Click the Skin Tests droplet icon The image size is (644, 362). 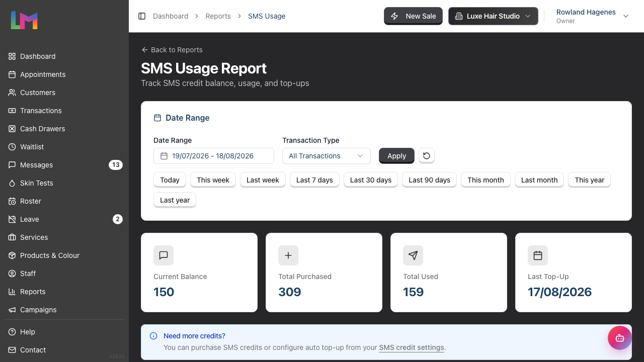pos(12,183)
